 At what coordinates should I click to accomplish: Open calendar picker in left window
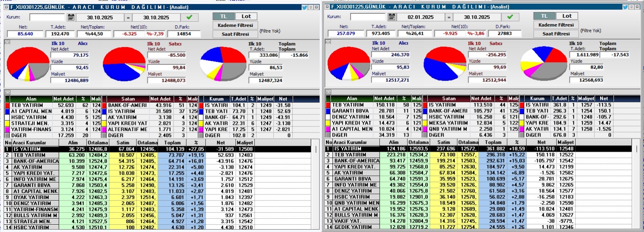[71, 17]
